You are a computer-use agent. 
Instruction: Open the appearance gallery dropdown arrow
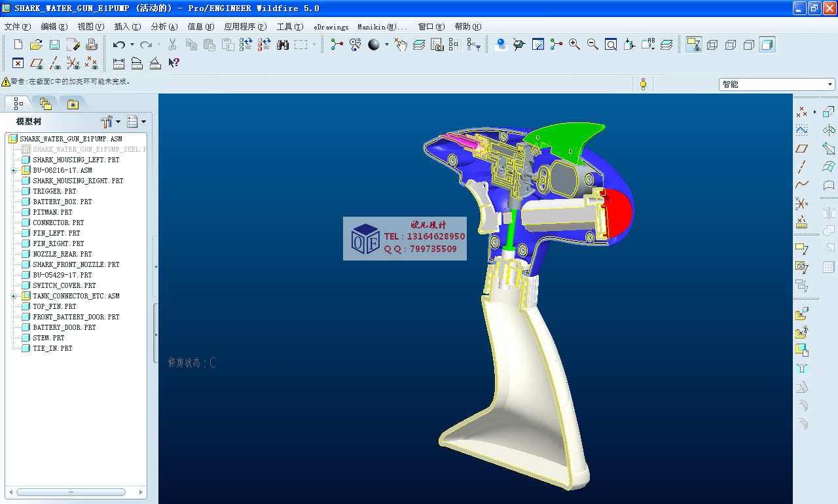pyautogui.click(x=386, y=45)
